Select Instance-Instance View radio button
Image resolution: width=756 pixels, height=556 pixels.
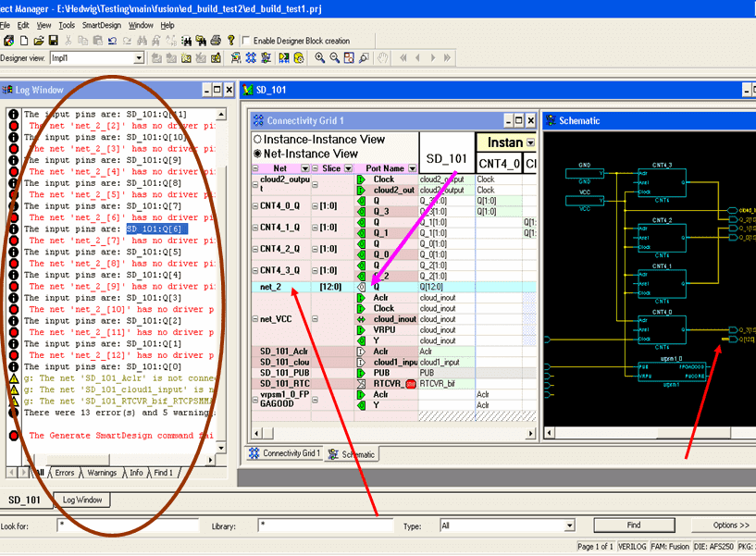257,140
